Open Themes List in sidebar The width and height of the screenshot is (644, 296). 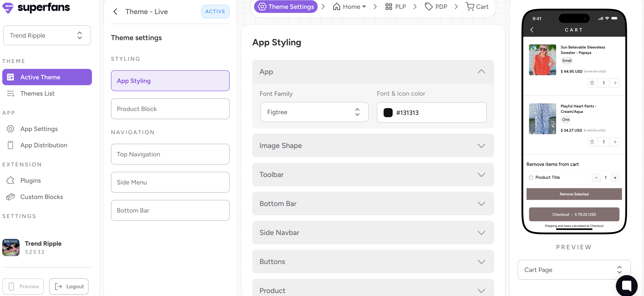pos(37,93)
